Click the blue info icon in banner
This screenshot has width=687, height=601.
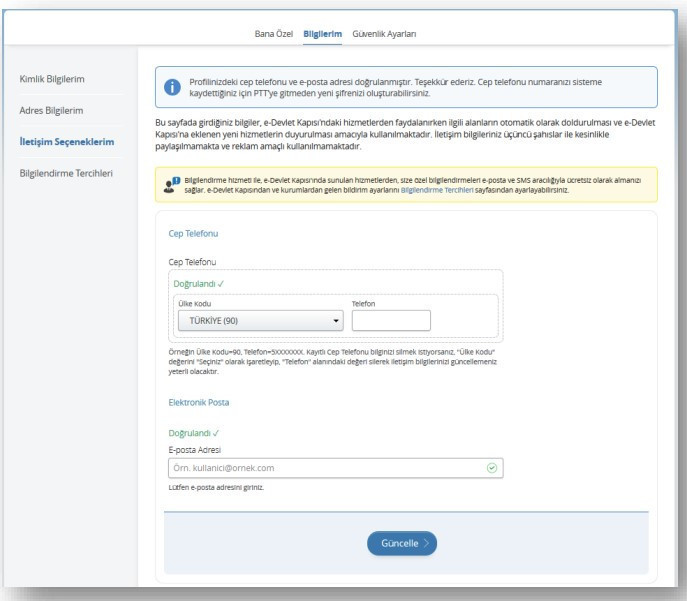click(x=171, y=87)
